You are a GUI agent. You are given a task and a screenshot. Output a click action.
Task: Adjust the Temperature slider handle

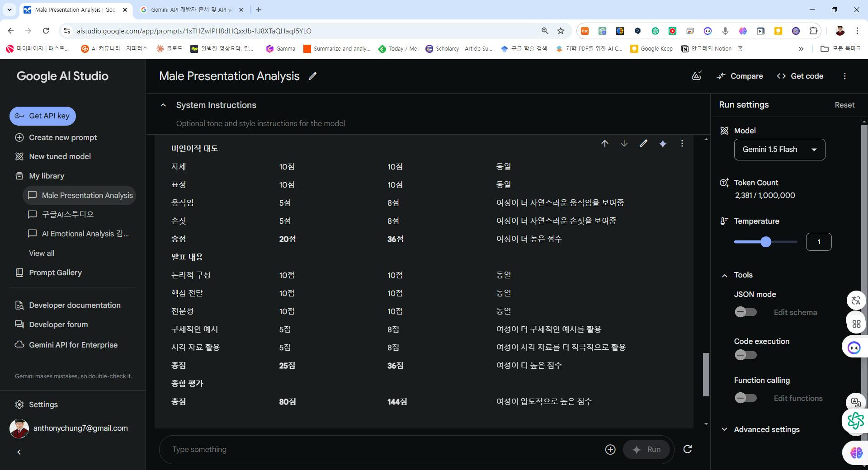coord(766,242)
